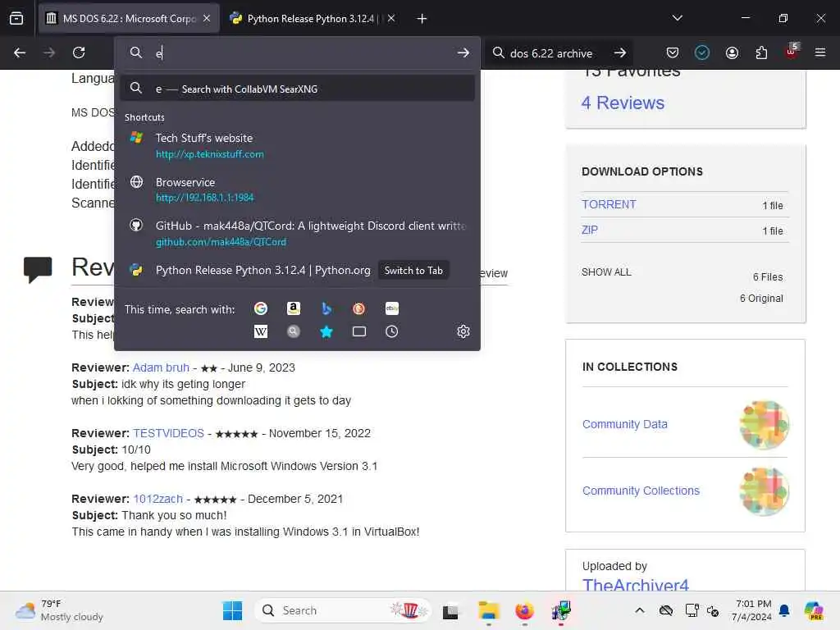Select 'Search with CollabVM SearXNG' suggestion
Screen dimensions: 840x630
tap(297, 89)
